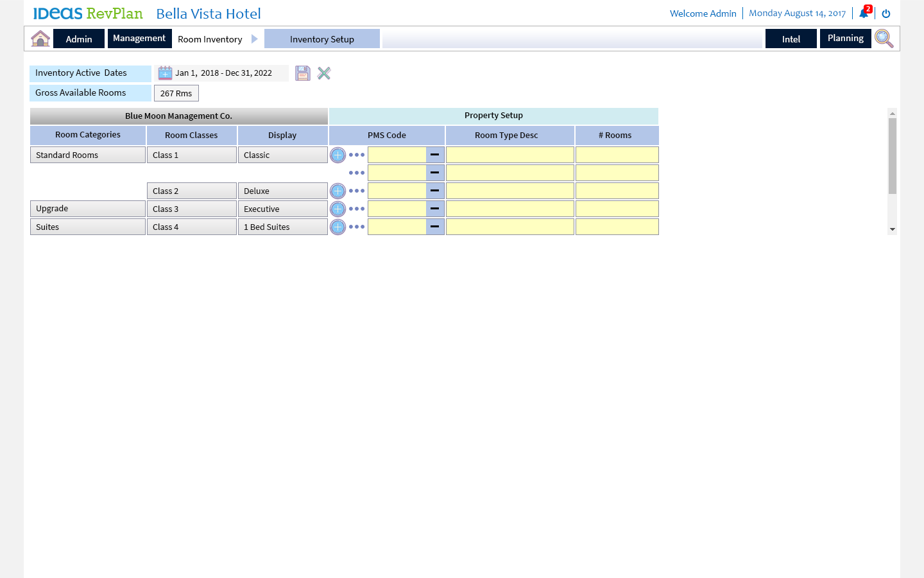Open the calendar date picker icon
Image resolution: width=924 pixels, height=578 pixels.
click(x=165, y=73)
